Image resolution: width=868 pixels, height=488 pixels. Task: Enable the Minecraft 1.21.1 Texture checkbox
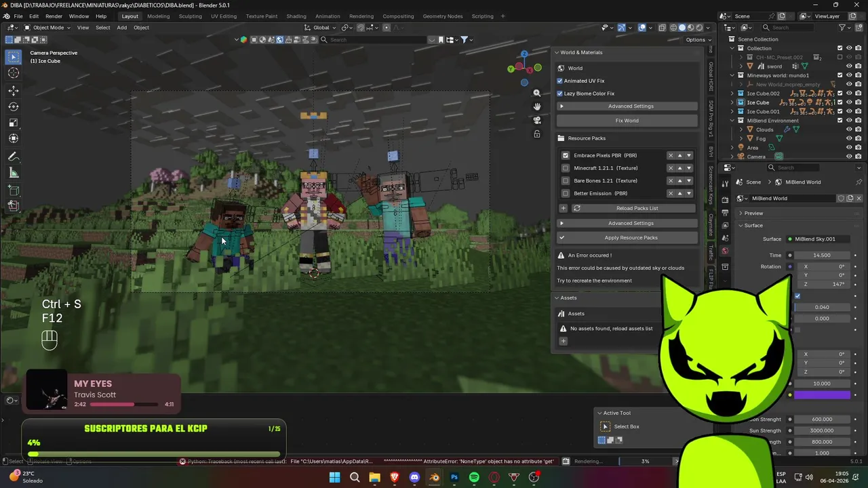[566, 168]
